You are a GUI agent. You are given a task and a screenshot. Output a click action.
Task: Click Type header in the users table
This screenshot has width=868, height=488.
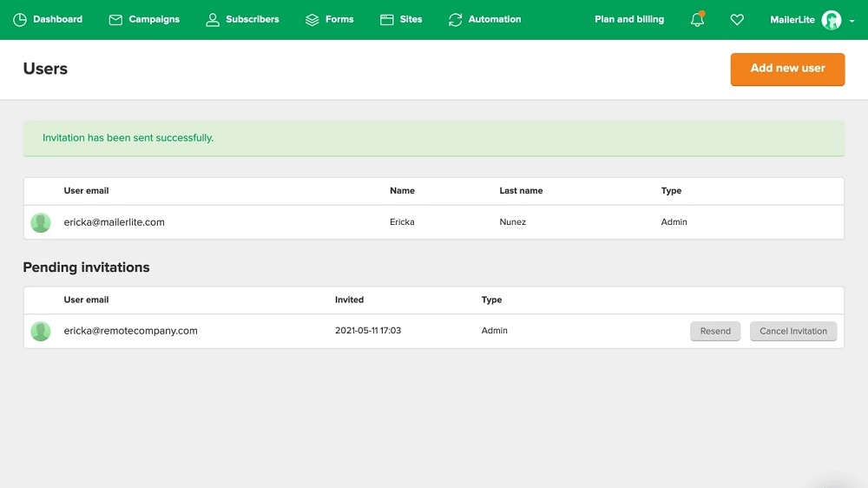pos(671,190)
